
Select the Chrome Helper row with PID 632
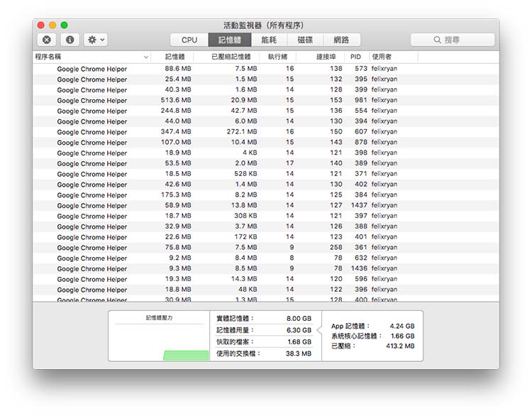click(x=266, y=258)
